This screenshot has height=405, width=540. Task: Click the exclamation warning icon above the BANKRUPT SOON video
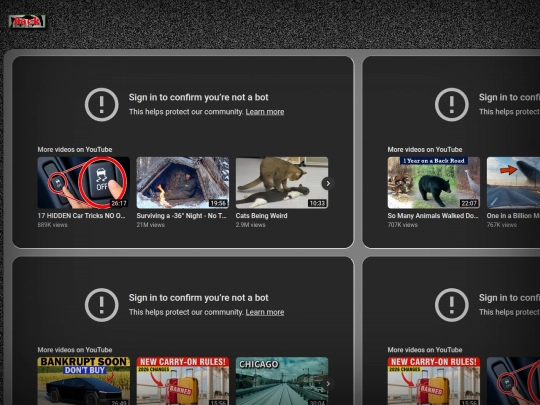[102, 305]
